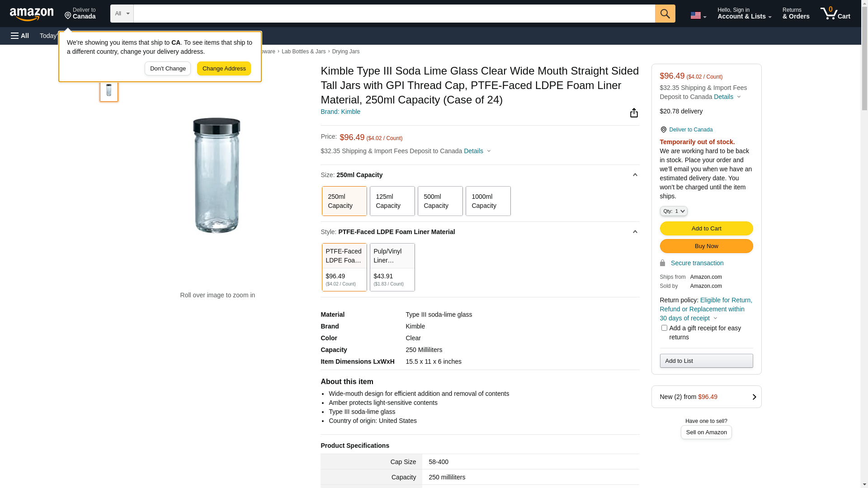The image size is (868, 488).
Task: Click the Brand: Kimble link
Action: tap(340, 112)
